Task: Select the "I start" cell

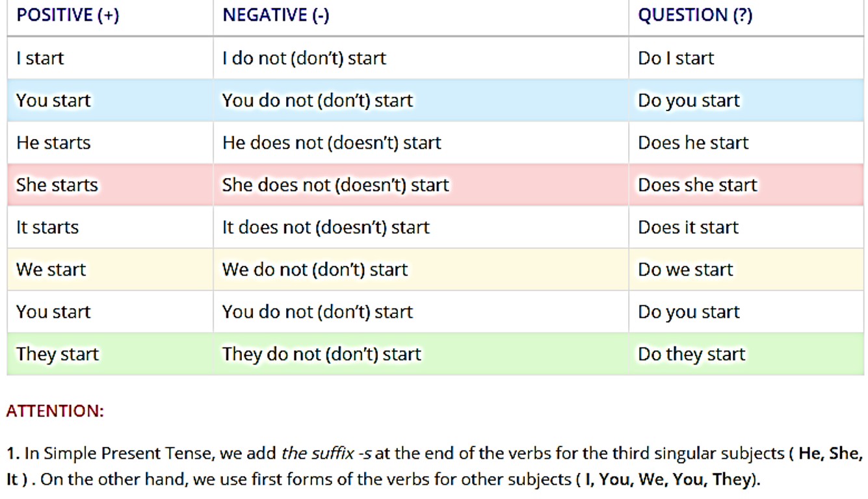Action: (x=40, y=58)
